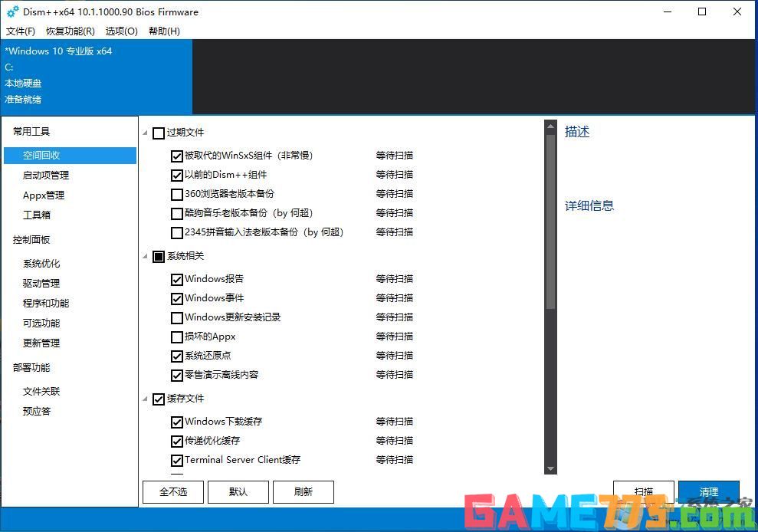The height and width of the screenshot is (532, 758).
Task: Open the 恢复功能(R) menu
Action: (70, 31)
